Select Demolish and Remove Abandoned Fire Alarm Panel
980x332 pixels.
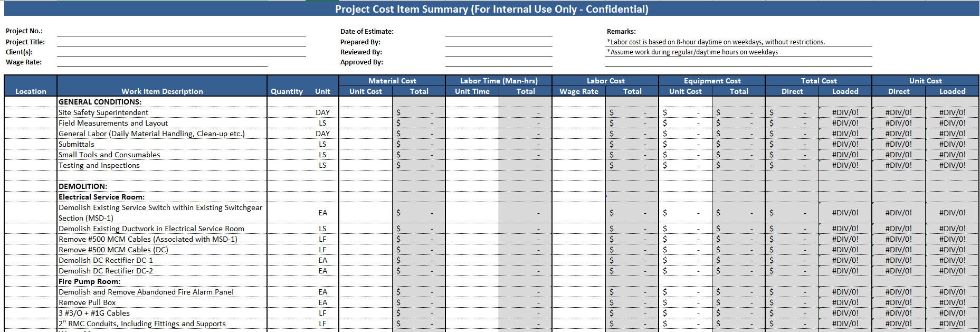tap(162, 292)
